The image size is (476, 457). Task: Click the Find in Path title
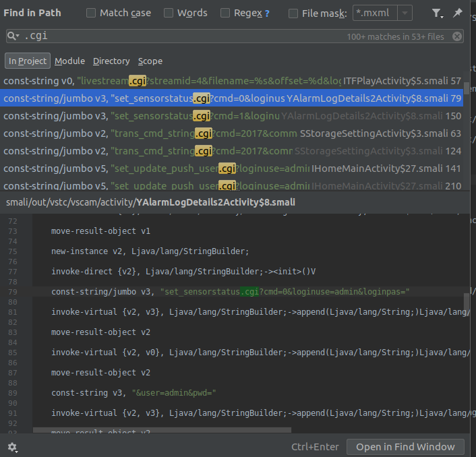click(x=32, y=13)
